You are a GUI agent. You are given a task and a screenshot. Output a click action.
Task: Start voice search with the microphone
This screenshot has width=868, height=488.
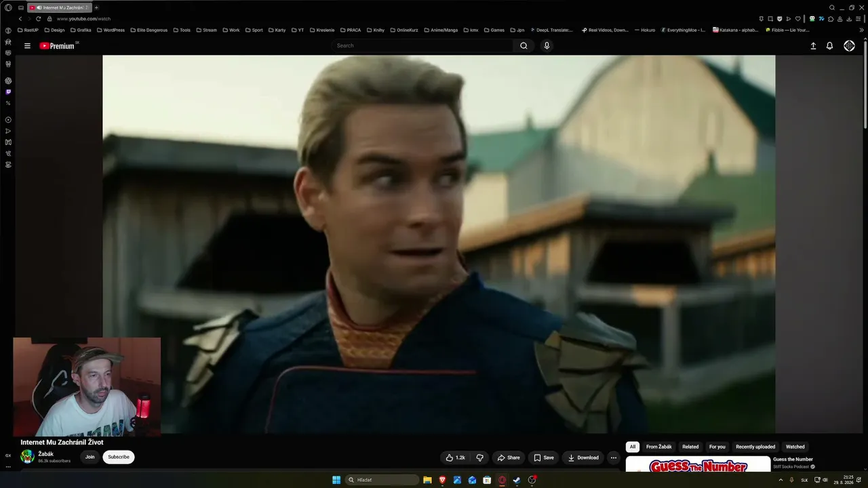click(547, 46)
